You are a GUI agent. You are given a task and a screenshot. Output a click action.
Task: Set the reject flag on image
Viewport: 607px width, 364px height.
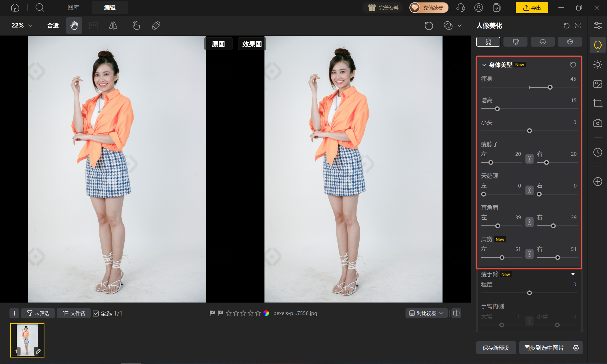click(220, 313)
